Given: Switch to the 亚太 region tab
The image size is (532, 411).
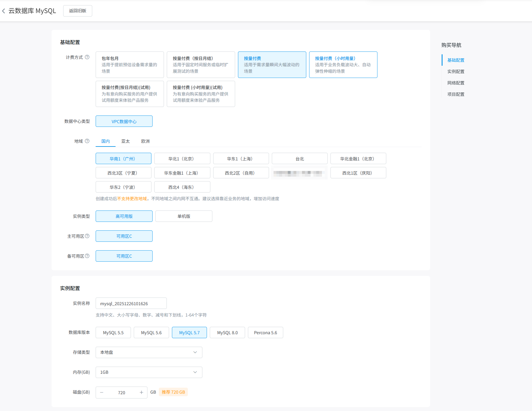Looking at the screenshot, I should (x=125, y=141).
